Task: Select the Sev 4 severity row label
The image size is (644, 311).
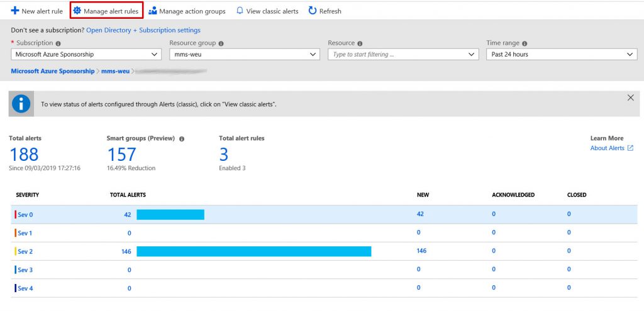Action: click(x=25, y=288)
